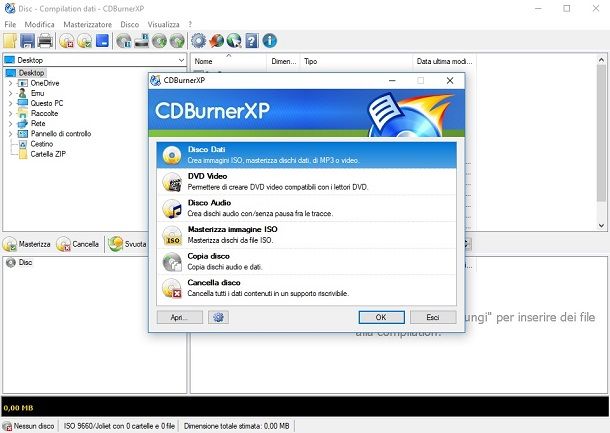
Task: Select the Cancella disco option
Action: [x=306, y=288]
